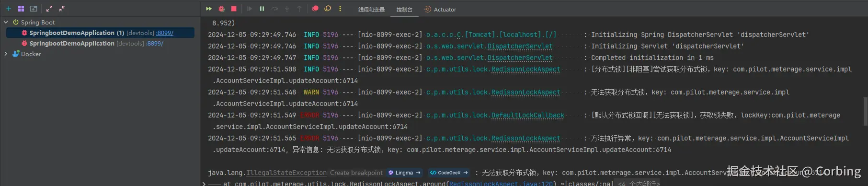Switch to the Actuator tab
Viewport: 868px width, 186px height.
440,10
